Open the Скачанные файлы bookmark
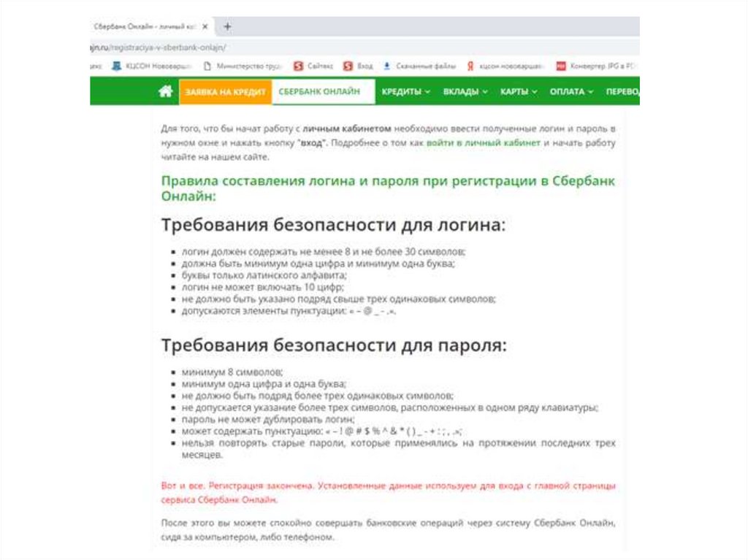 pyautogui.click(x=419, y=66)
